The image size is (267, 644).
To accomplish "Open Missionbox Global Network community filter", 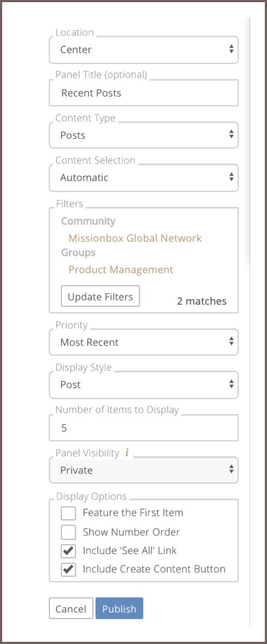I will 135,238.
